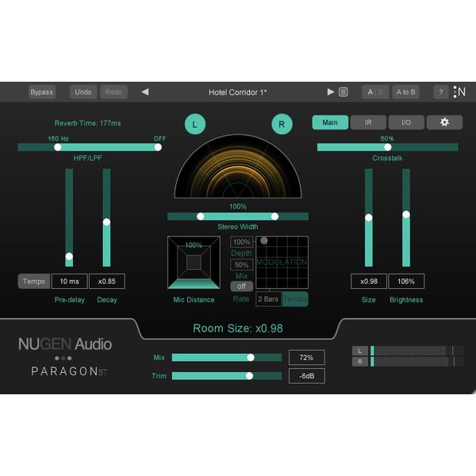The height and width of the screenshot is (476, 476).
Task: Click the Reverb Time: 177ms readout
Action: (87, 123)
